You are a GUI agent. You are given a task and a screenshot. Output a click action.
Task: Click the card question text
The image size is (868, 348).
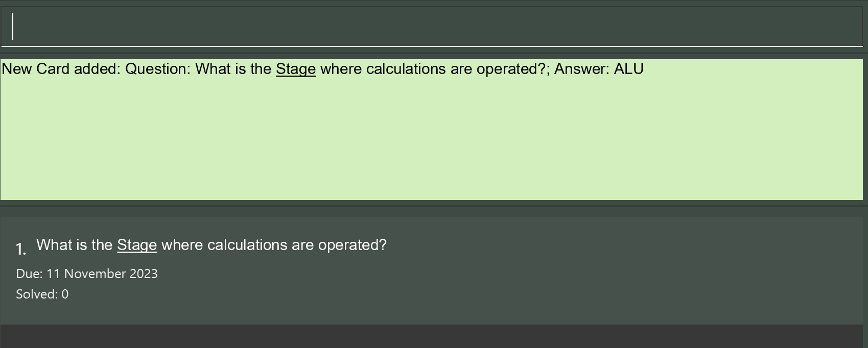coord(212,245)
